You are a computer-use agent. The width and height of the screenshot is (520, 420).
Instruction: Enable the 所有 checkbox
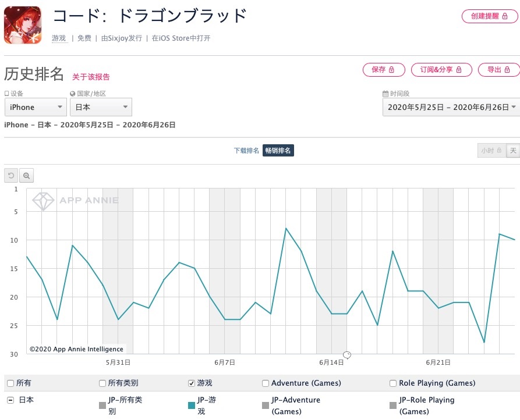pyautogui.click(x=10, y=383)
